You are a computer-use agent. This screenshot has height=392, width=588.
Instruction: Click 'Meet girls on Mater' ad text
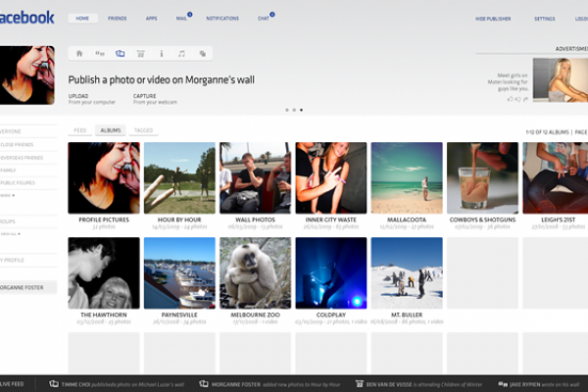click(508, 82)
